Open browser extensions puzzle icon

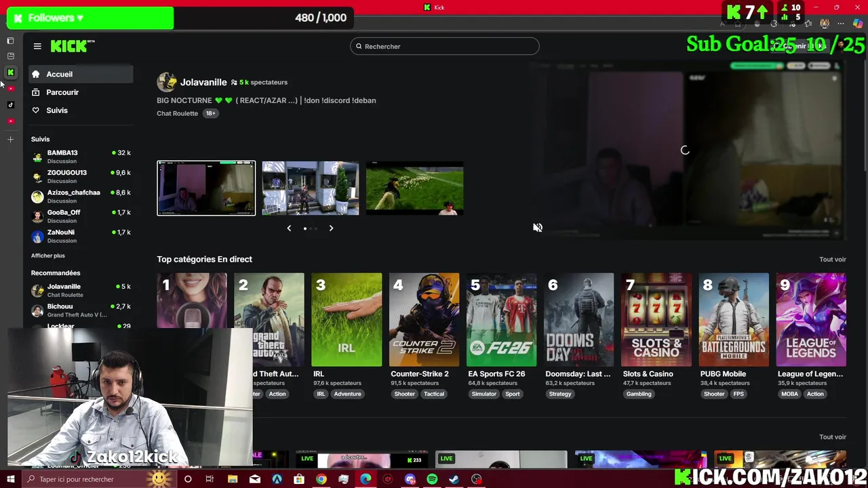pos(774,24)
